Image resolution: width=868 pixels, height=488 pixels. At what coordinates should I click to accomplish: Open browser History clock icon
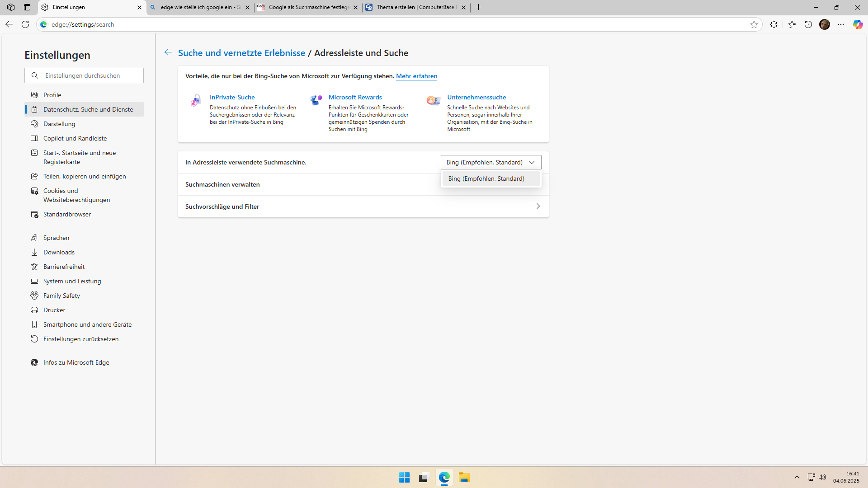click(x=808, y=24)
